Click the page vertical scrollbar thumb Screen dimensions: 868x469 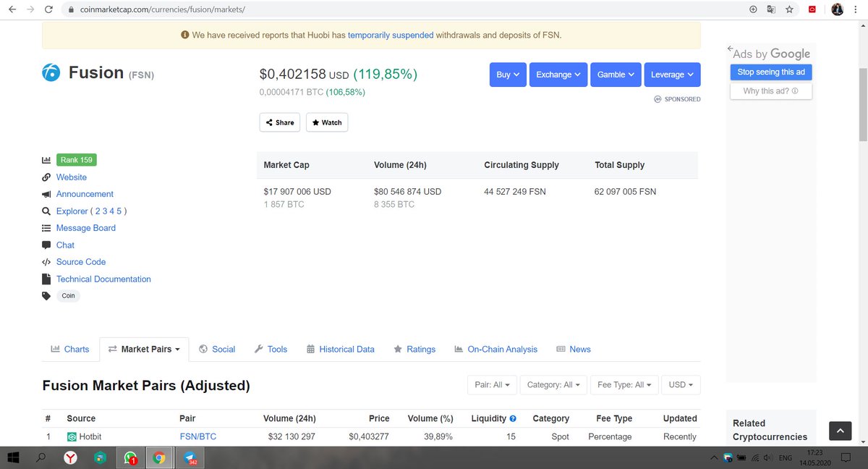(x=862, y=105)
